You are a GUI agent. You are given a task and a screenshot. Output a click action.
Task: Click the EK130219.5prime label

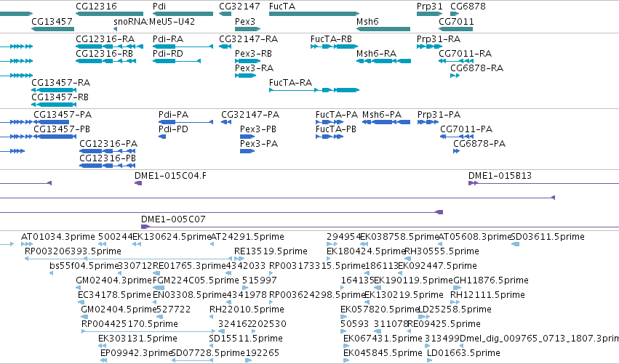click(x=404, y=295)
